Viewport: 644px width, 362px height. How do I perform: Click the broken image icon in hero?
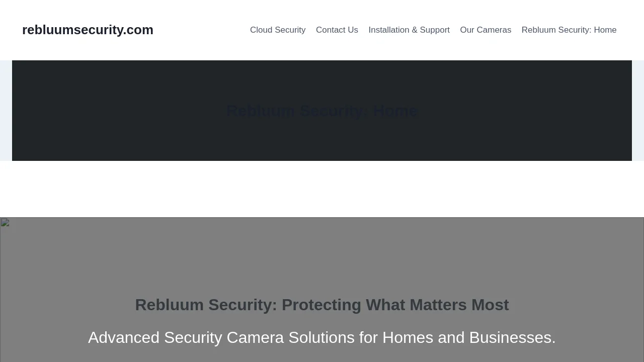coord(5,222)
